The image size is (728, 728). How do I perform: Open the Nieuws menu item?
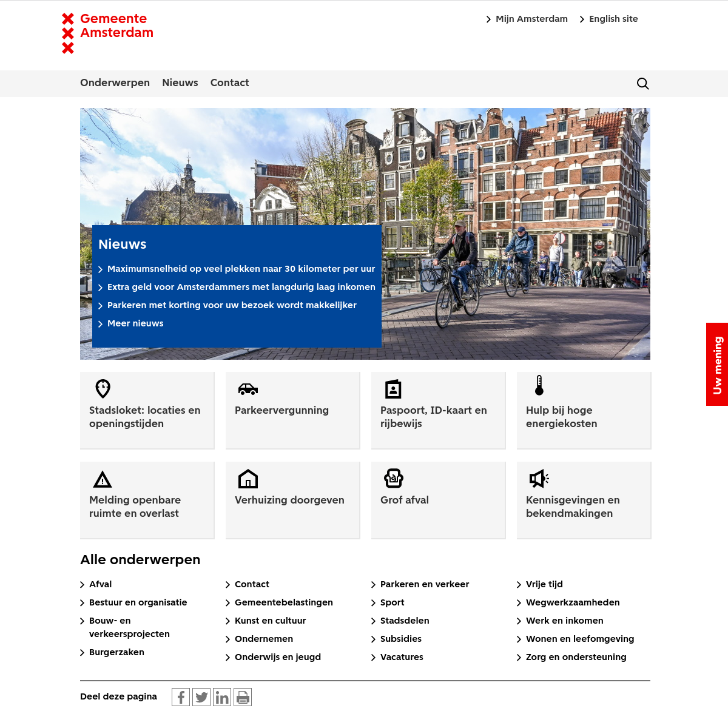coord(180,83)
